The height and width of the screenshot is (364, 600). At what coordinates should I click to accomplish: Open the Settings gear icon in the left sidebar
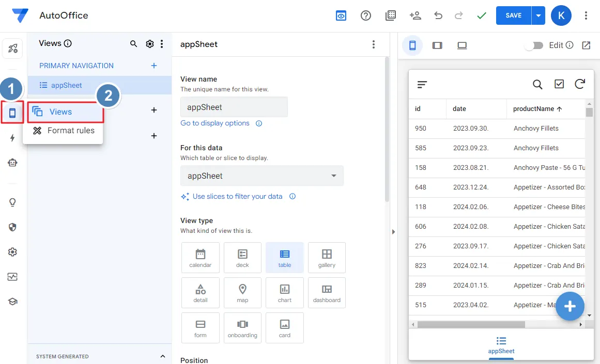click(x=12, y=252)
